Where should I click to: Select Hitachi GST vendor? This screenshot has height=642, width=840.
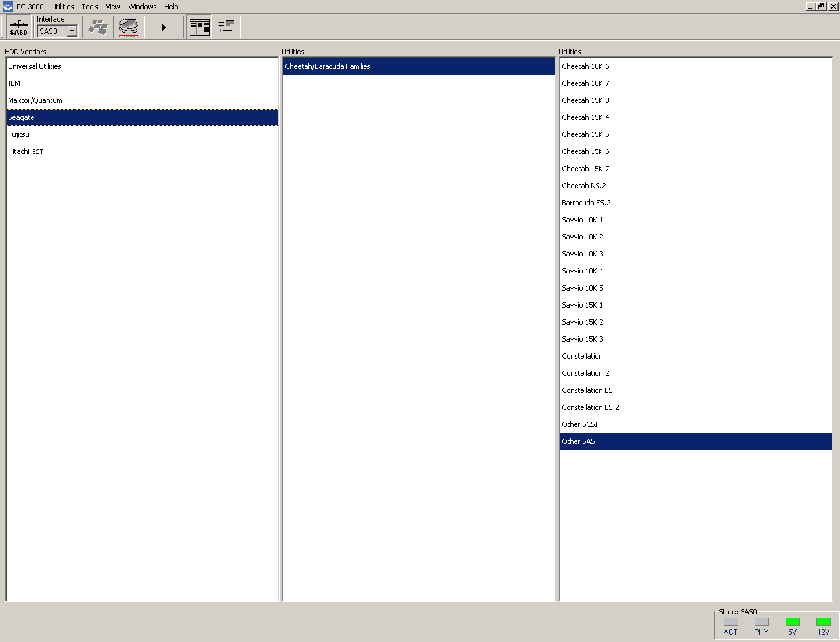point(142,151)
